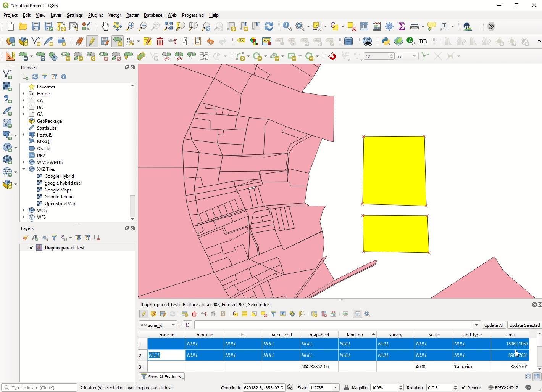542x392 pixels.
Task: Open the Messages log icon in status bar
Action: click(528, 387)
